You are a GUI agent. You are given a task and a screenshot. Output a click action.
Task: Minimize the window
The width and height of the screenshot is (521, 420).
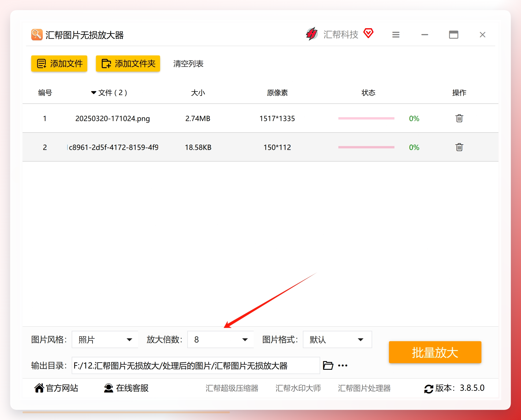click(425, 35)
